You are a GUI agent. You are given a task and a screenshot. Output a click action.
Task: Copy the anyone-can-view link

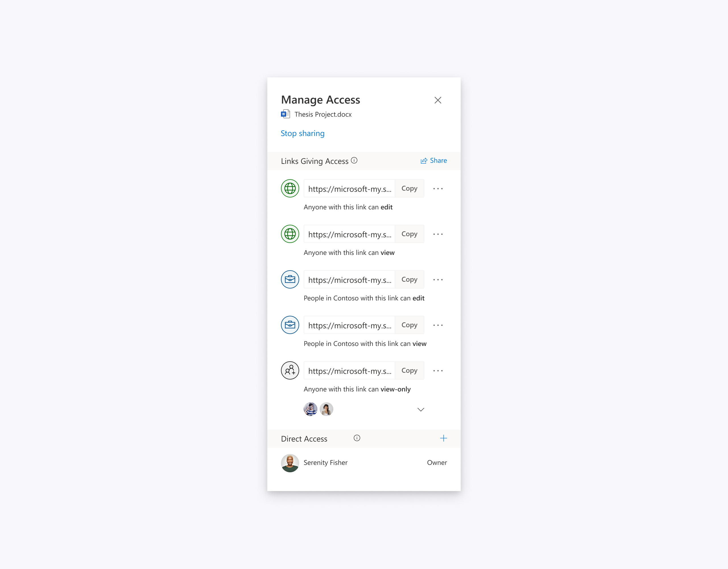coord(409,234)
